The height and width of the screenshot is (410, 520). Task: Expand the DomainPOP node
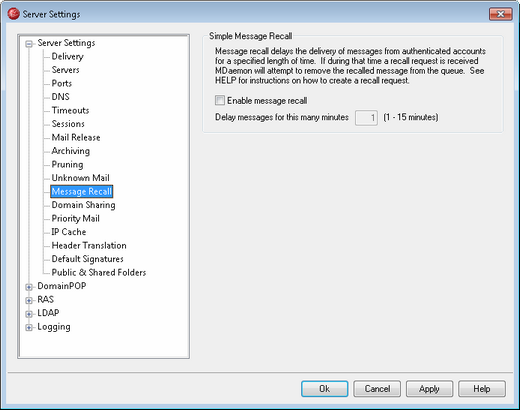(x=29, y=287)
